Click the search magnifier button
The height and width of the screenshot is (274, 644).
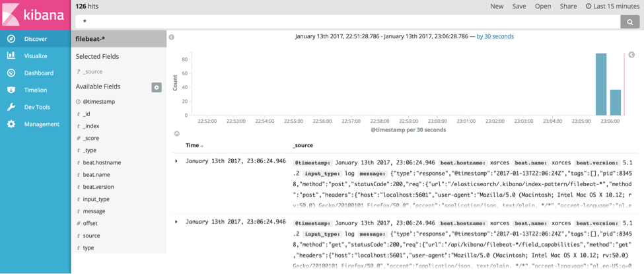(629, 22)
